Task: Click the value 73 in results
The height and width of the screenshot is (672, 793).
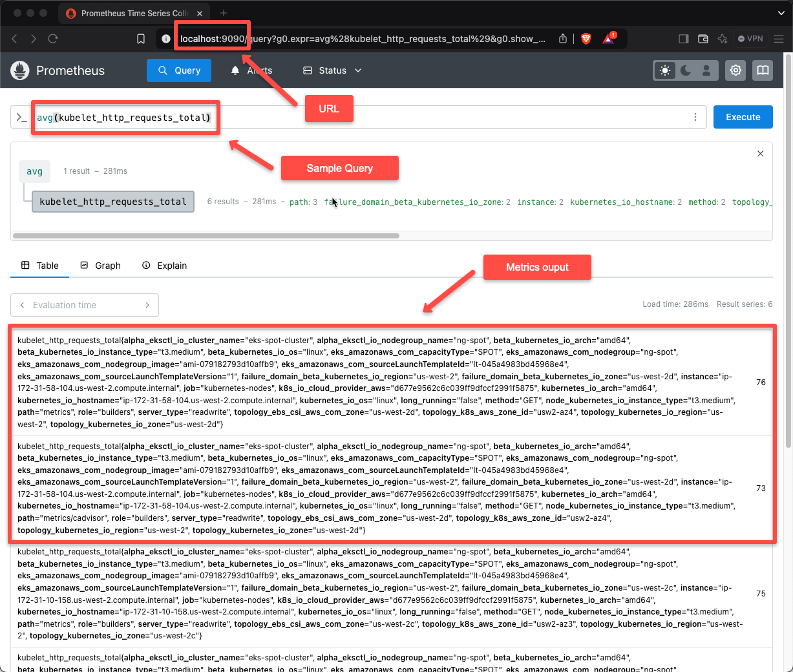Action: 761,488
